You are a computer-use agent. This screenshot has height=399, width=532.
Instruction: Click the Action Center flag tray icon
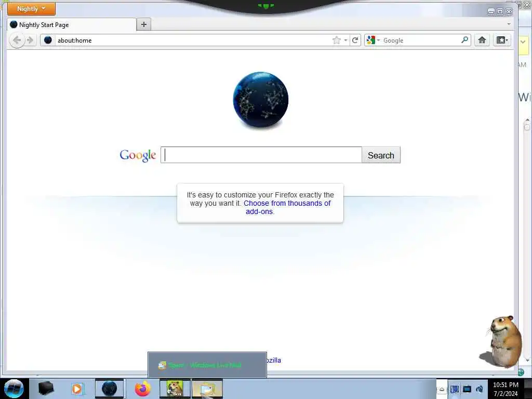pyautogui.click(x=454, y=389)
